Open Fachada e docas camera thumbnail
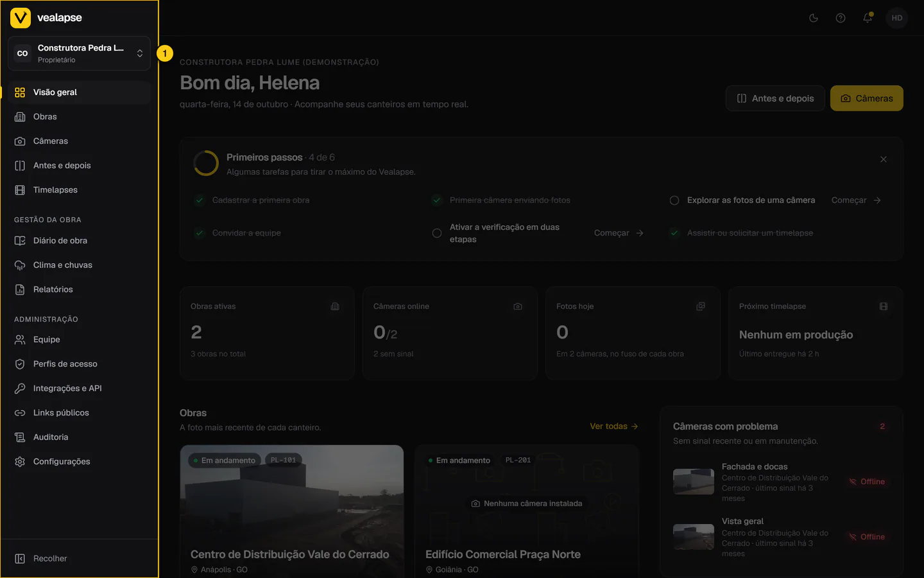 pyautogui.click(x=694, y=482)
